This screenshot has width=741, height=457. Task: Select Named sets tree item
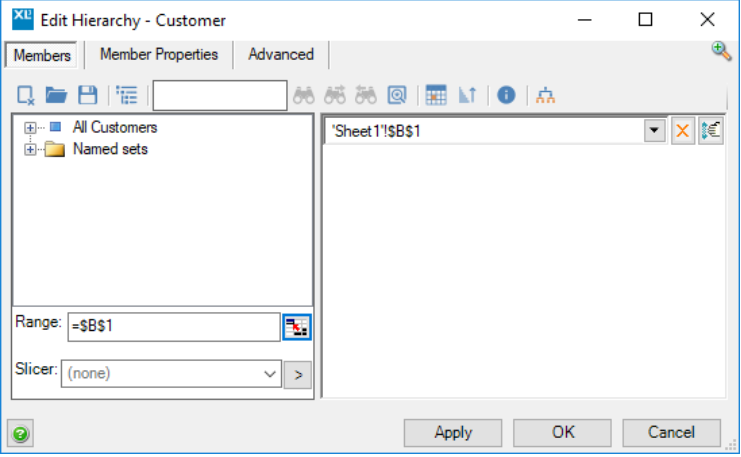click(x=110, y=149)
